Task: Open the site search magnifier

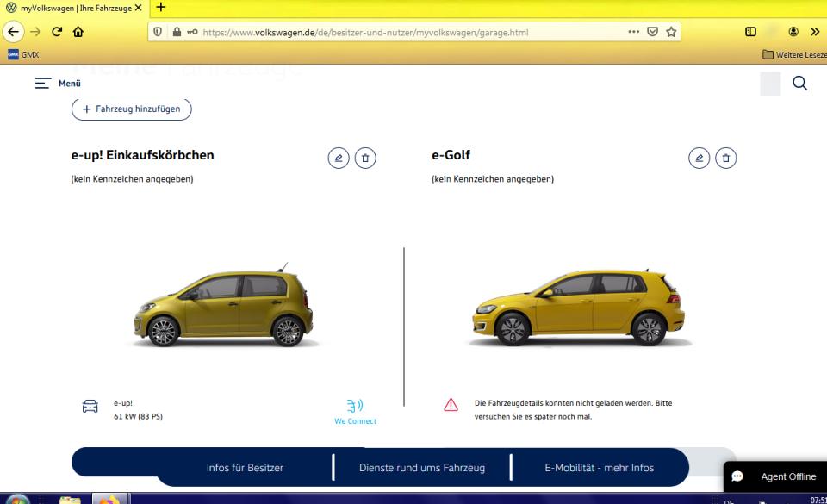Action: [x=799, y=84]
